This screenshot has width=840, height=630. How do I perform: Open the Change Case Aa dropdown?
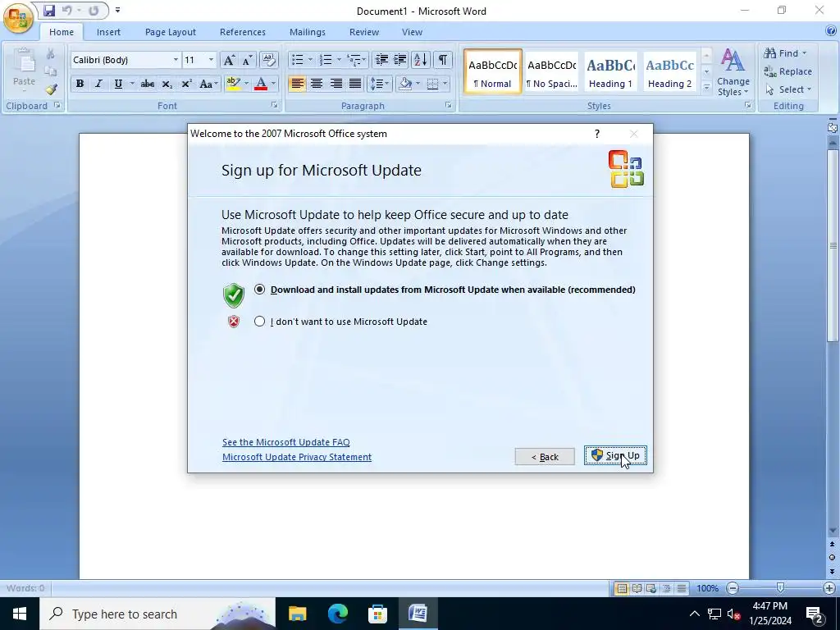tap(208, 84)
